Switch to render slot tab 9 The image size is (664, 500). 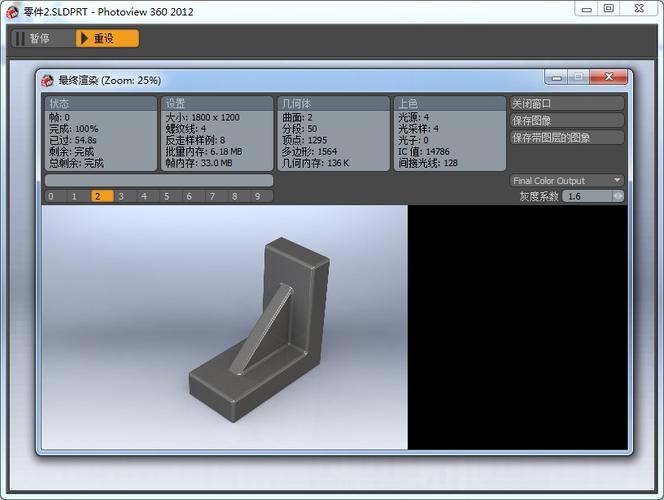click(x=257, y=197)
